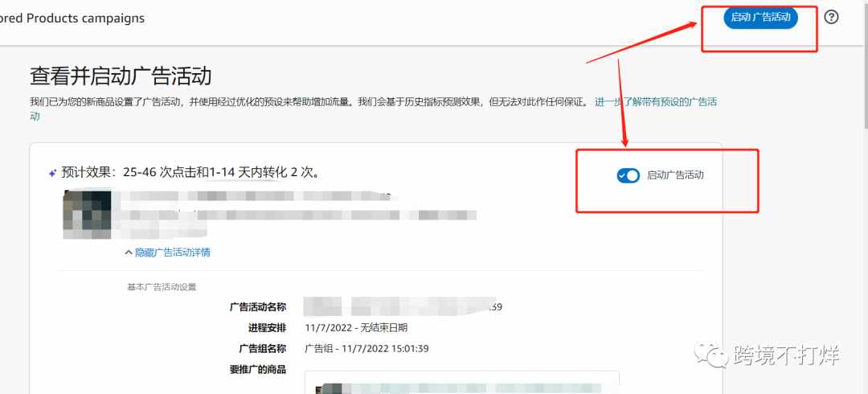Click the 启动广告活动 label beside the switch

coord(675,175)
